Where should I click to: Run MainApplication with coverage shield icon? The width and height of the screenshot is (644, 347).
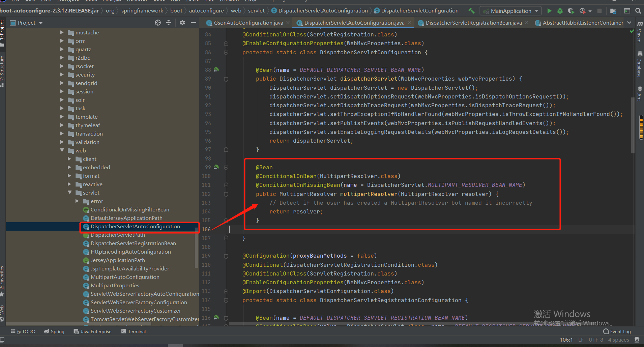coord(571,11)
